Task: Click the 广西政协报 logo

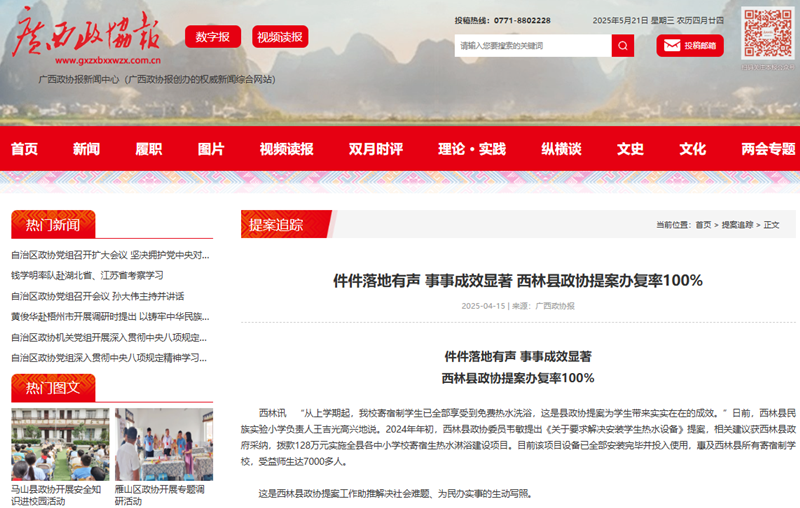Action: point(87,33)
